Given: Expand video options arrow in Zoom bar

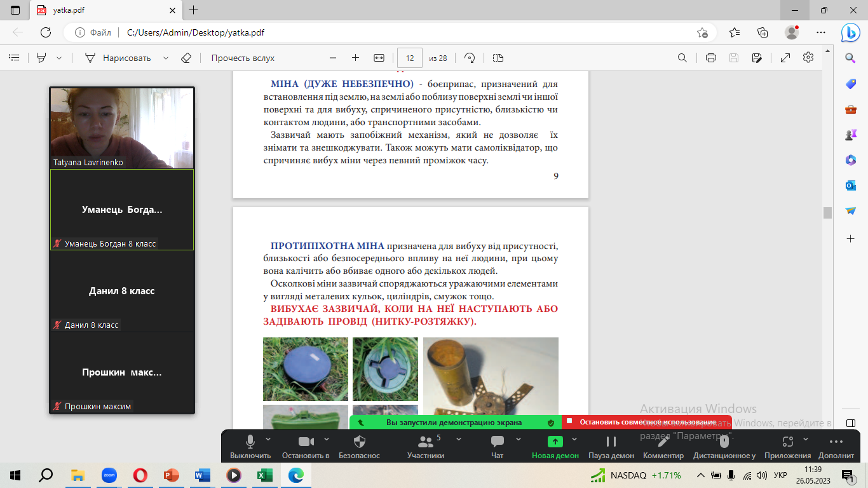Looking at the screenshot, I should point(327,439).
